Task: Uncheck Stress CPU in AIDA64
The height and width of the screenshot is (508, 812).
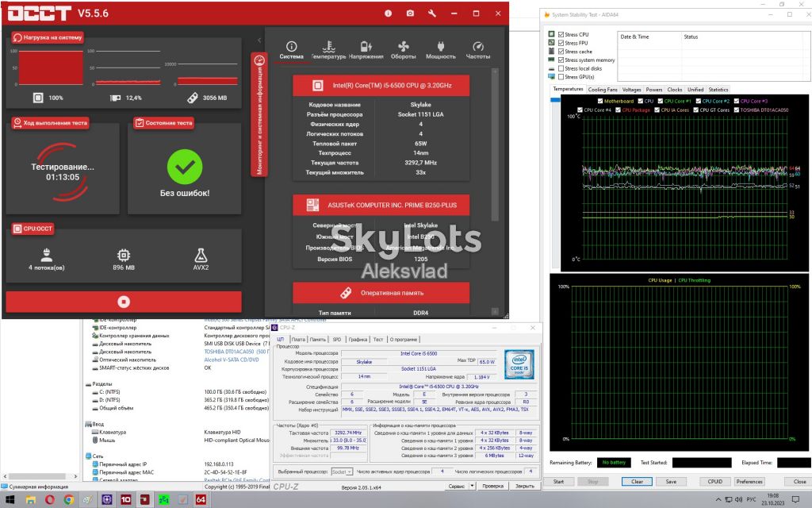Action: 561,35
